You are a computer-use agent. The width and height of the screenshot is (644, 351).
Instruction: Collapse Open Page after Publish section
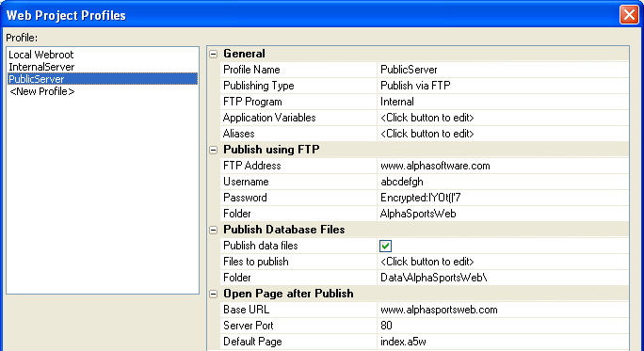[x=213, y=294]
